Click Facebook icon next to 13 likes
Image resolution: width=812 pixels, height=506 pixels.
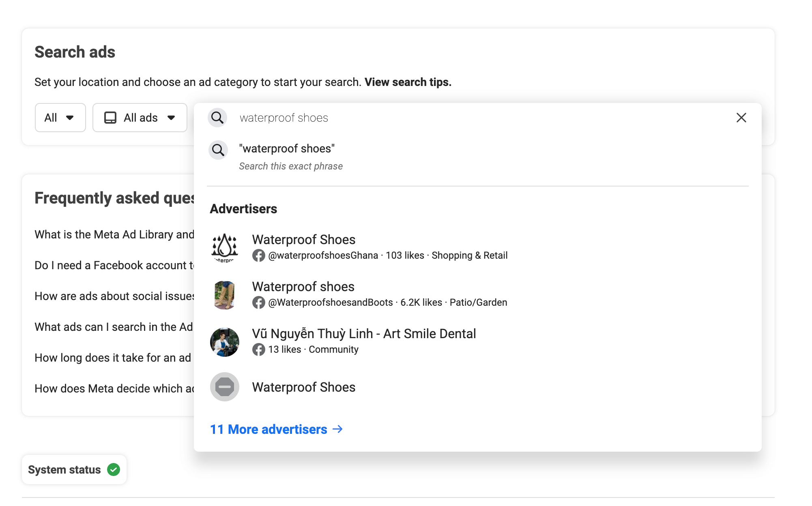pos(258,349)
